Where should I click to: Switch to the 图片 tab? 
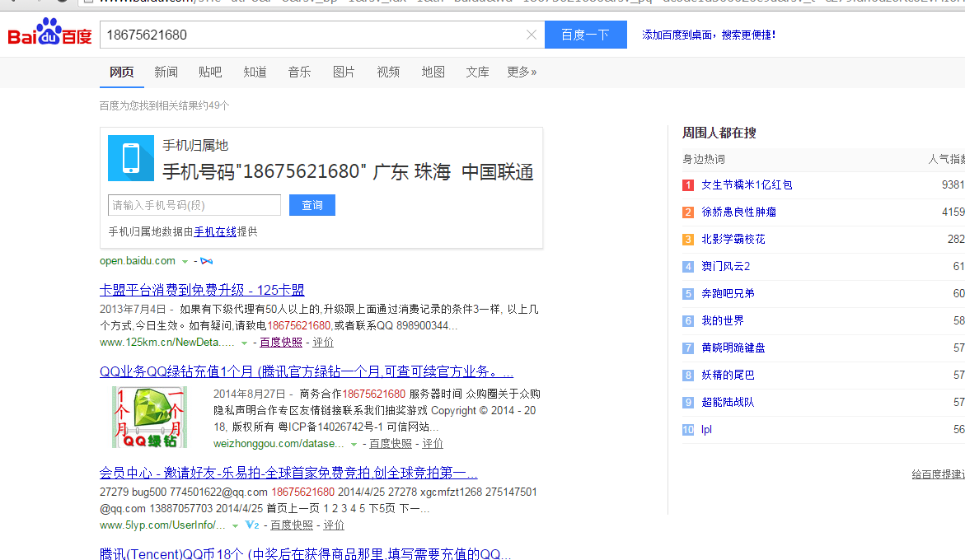344,72
